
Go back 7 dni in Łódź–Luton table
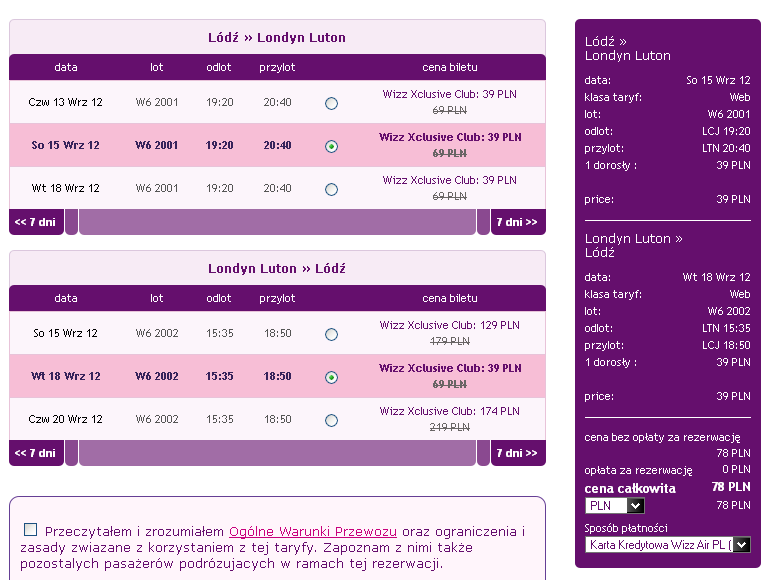coord(36,222)
